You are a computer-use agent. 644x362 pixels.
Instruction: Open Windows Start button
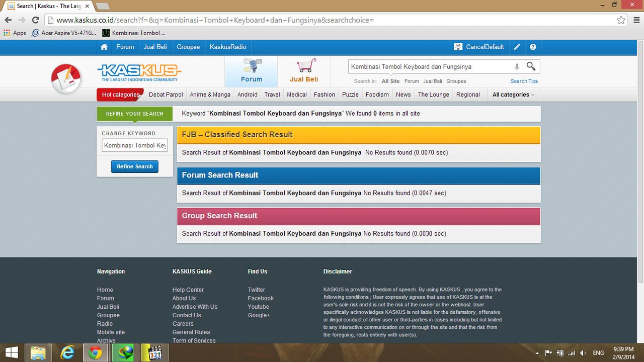coord(12,353)
